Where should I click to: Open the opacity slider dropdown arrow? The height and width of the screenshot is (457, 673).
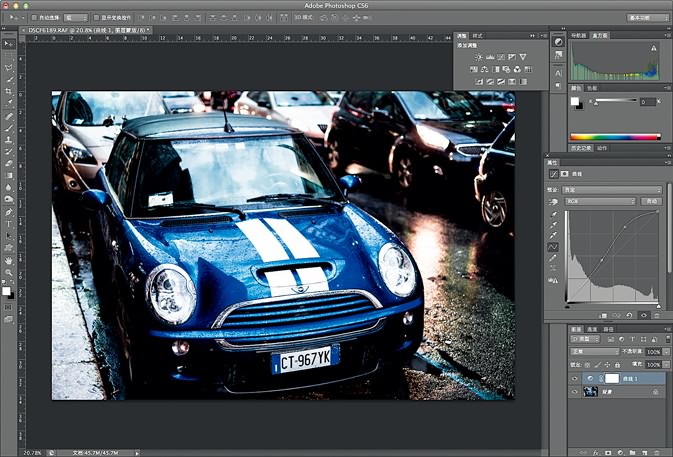pos(666,352)
